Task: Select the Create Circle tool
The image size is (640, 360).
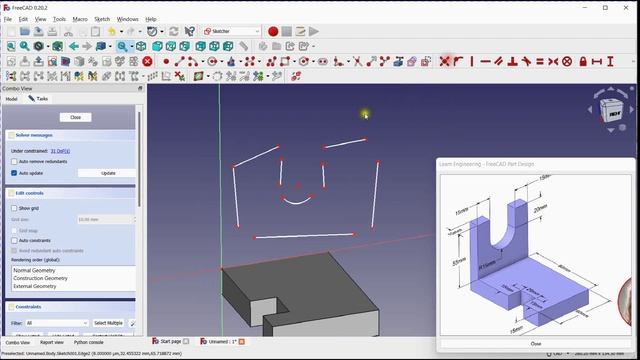Action: coord(212,62)
